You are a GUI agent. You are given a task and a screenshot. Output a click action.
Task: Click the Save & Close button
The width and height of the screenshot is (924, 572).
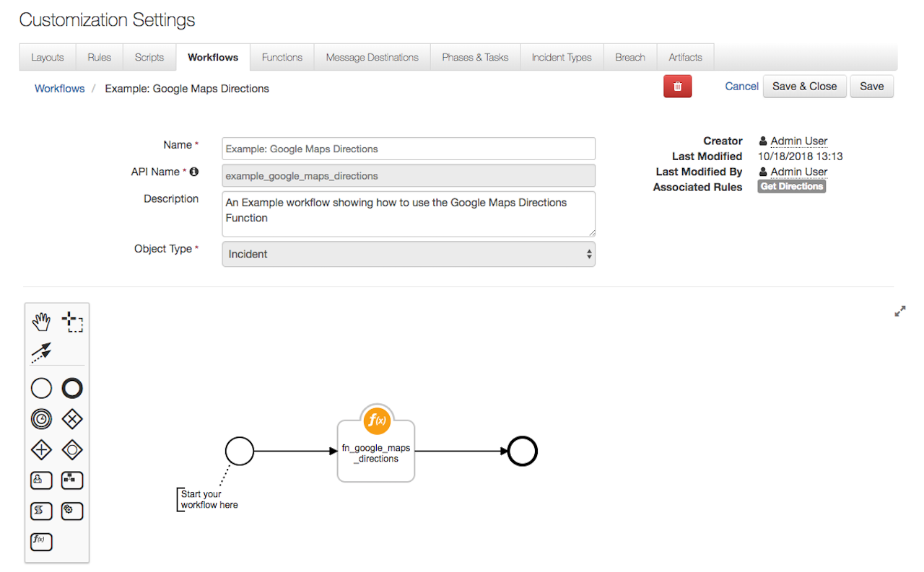click(x=805, y=87)
